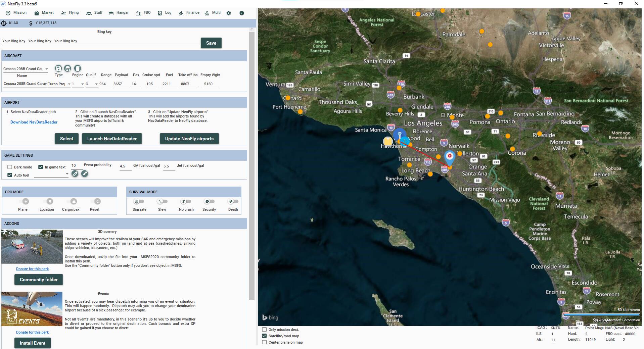Check Only mission dest. checkbox

pyautogui.click(x=264, y=330)
